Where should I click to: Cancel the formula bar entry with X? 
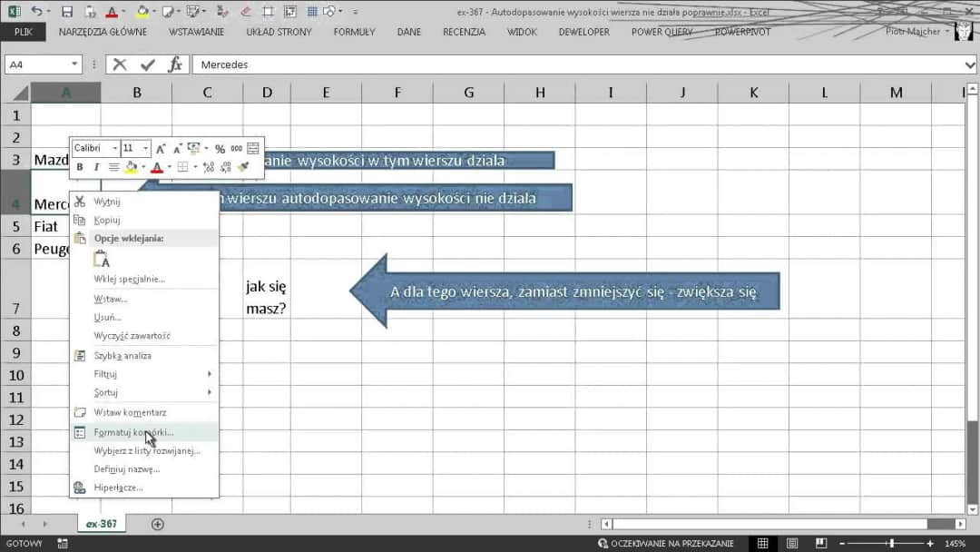(x=120, y=64)
